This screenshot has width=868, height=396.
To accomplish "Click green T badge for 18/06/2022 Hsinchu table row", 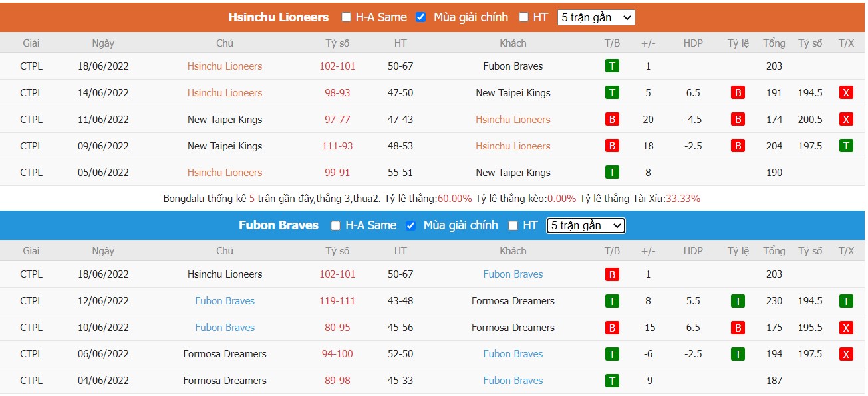I will pos(612,66).
